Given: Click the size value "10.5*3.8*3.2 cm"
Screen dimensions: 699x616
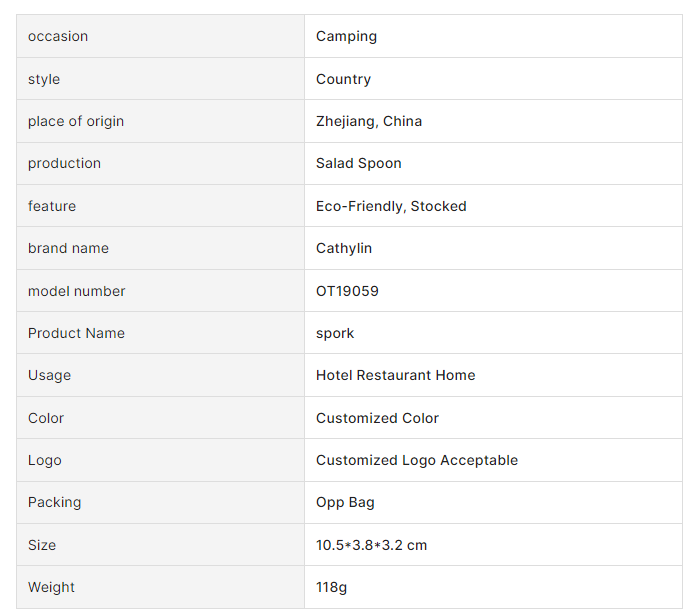Looking at the screenshot, I should (371, 545).
